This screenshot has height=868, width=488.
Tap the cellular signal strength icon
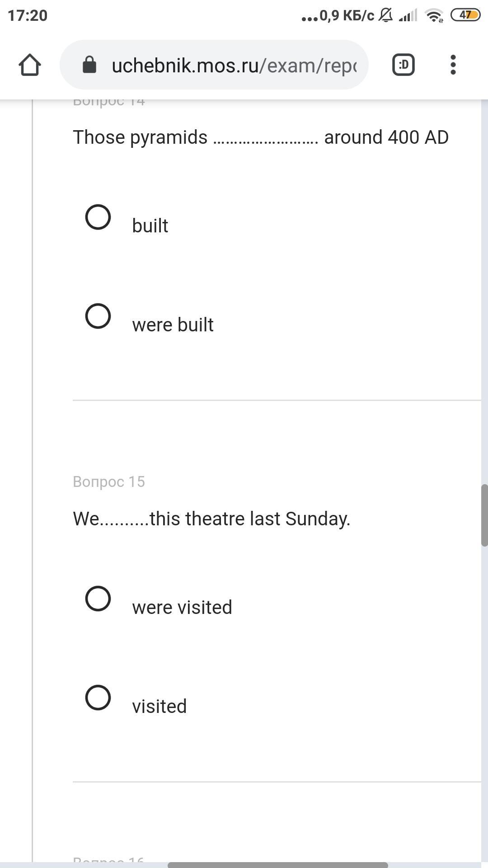click(x=408, y=16)
